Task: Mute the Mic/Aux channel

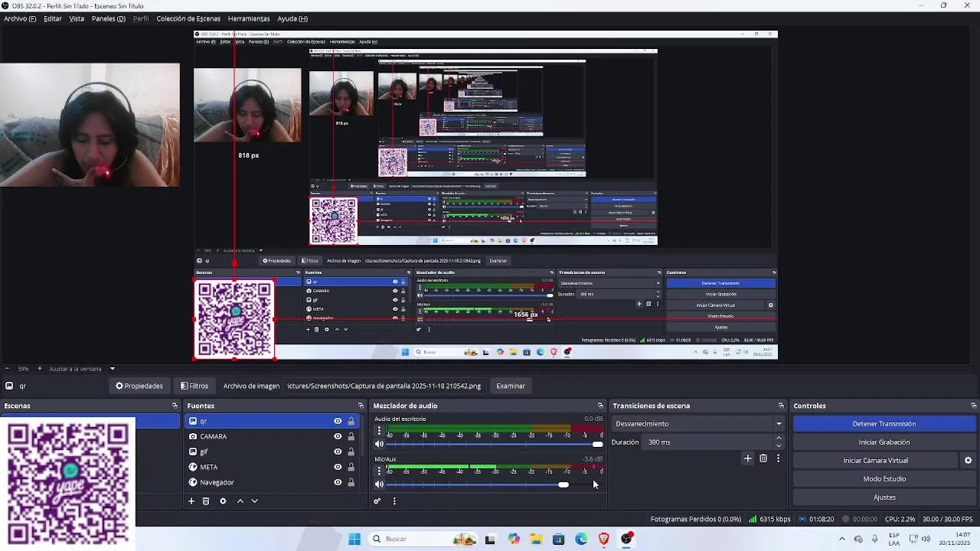Action: 379,484
